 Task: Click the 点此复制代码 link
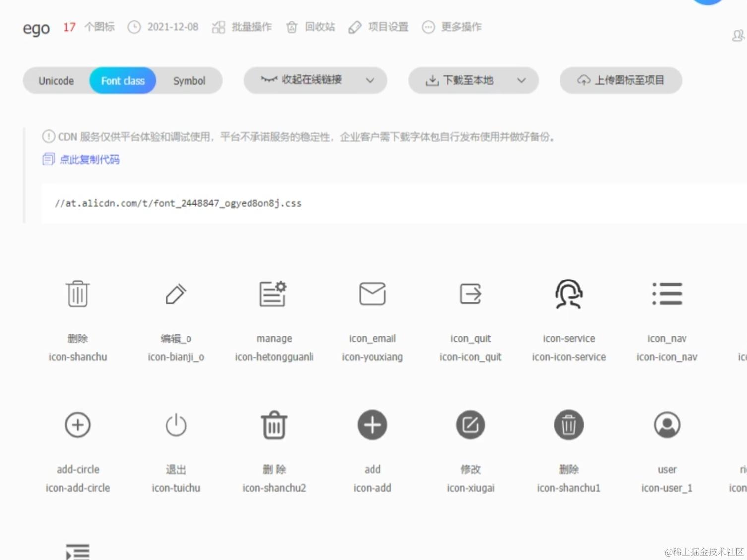(89, 159)
